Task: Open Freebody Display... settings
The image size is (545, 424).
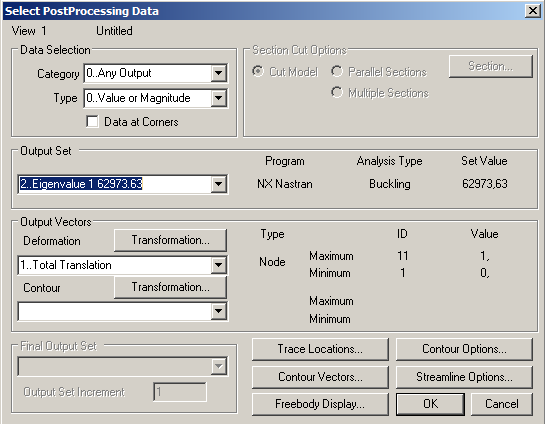Action: [x=320, y=404]
